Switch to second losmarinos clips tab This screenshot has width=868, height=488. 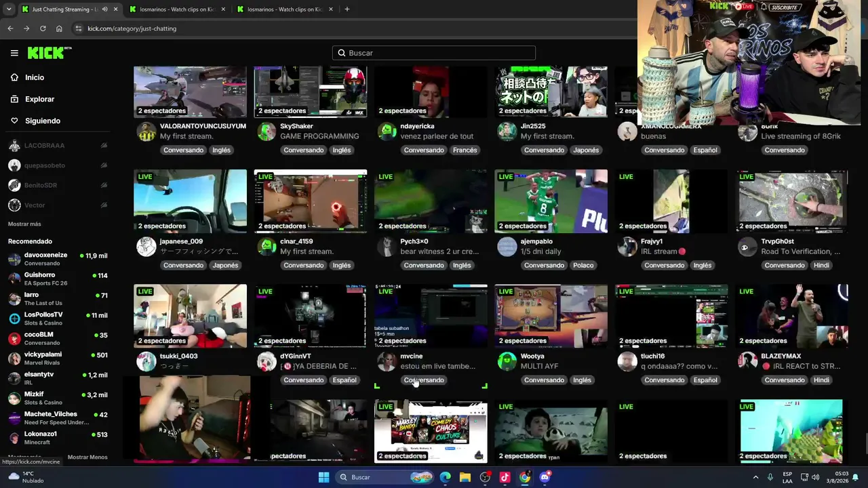pos(178,9)
